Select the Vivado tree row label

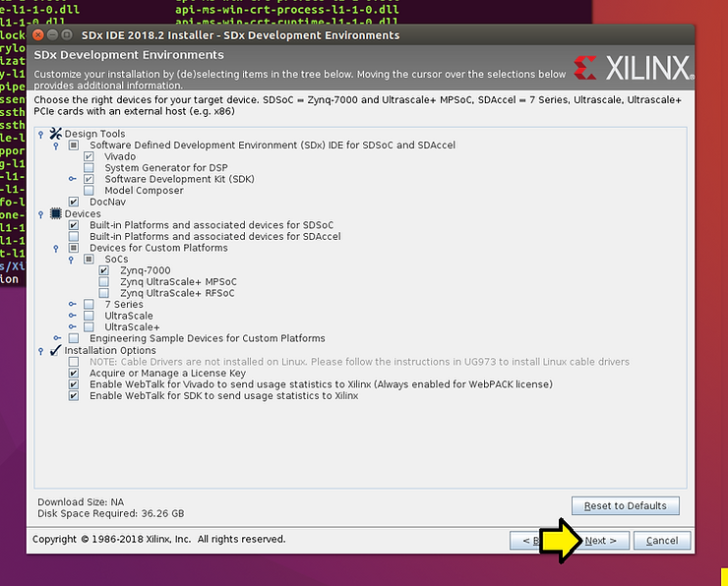(120, 156)
